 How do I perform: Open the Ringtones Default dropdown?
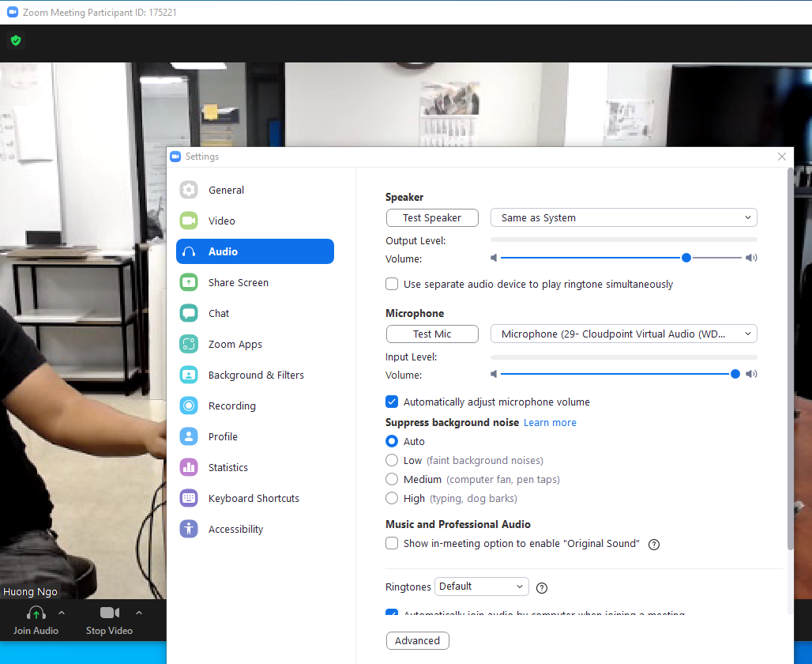(x=482, y=587)
